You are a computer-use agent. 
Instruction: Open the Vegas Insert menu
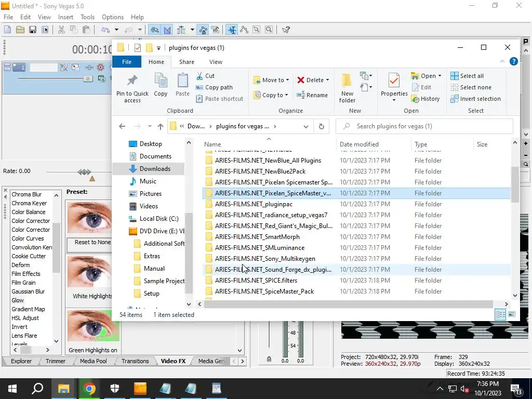[x=65, y=17]
